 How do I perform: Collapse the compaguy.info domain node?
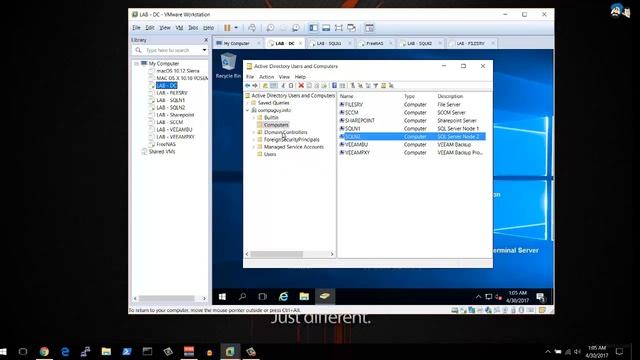247,110
